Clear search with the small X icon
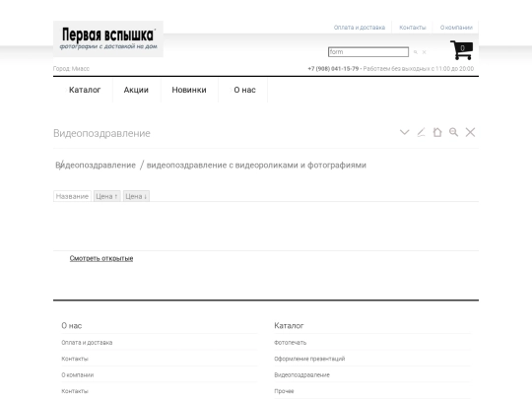 click(424, 52)
